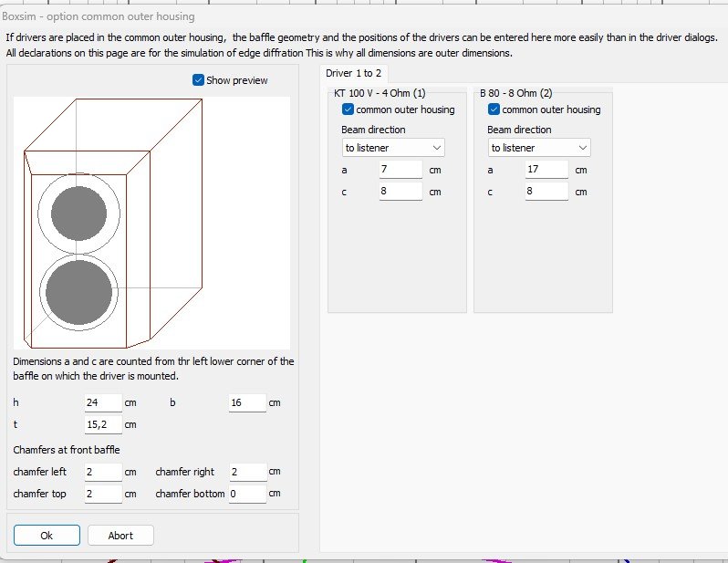Edit the chamfer top value
728x563 pixels.
coord(103,494)
